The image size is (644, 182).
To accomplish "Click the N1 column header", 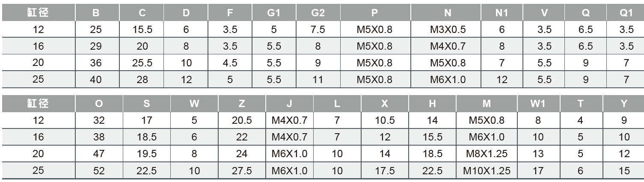I will tap(502, 13).
